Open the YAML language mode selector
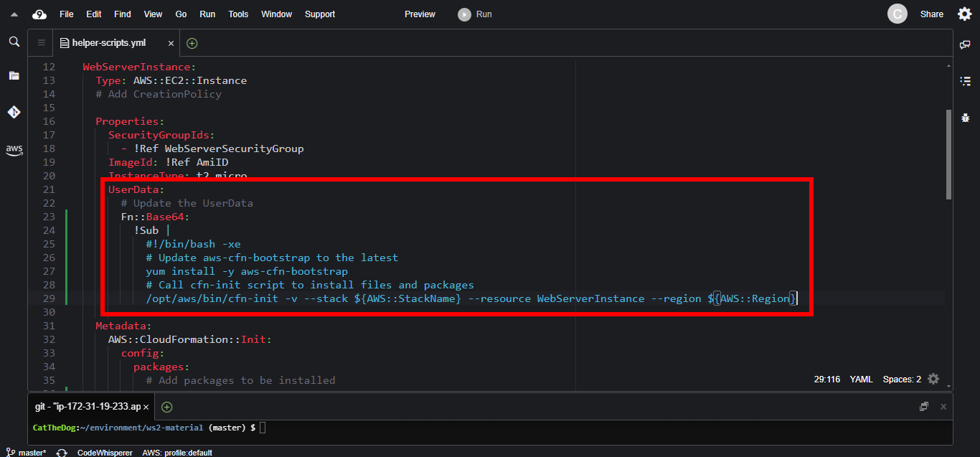Viewport: 980px width, 457px height. click(861, 380)
